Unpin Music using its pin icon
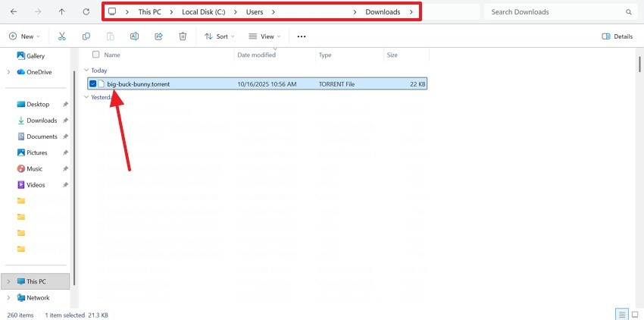This screenshot has height=320, width=644. (65, 168)
